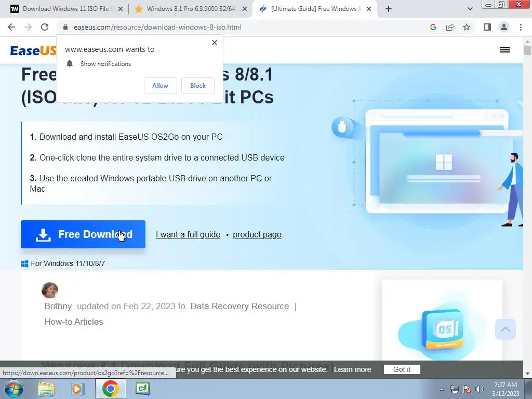Open the Action Center flag icon
This screenshot has height=399, width=532.
[467, 389]
